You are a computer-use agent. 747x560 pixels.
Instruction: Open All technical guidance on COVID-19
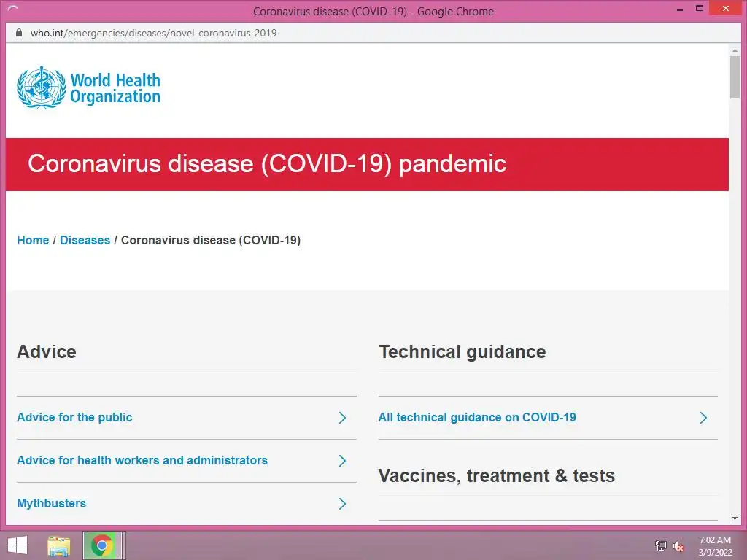coord(477,417)
